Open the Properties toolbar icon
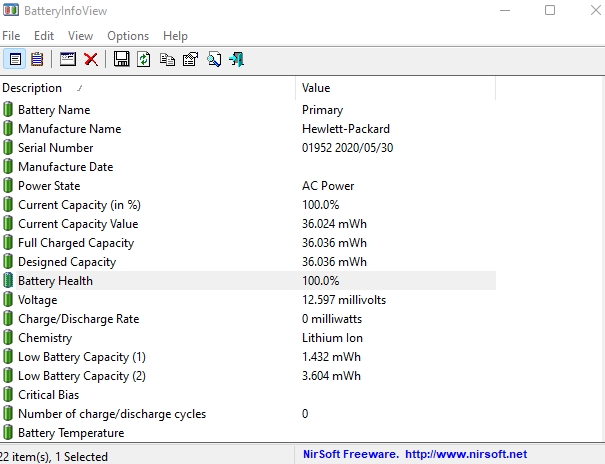This screenshot has height=464, width=605. pos(190,59)
